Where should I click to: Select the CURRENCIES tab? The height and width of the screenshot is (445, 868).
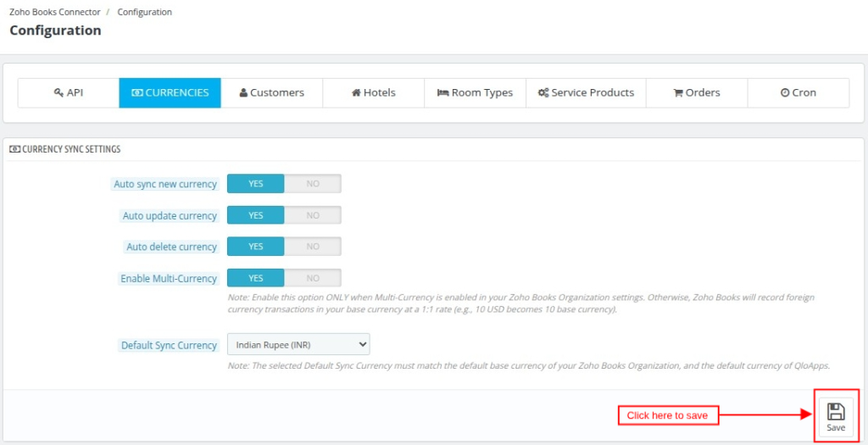coord(170,93)
